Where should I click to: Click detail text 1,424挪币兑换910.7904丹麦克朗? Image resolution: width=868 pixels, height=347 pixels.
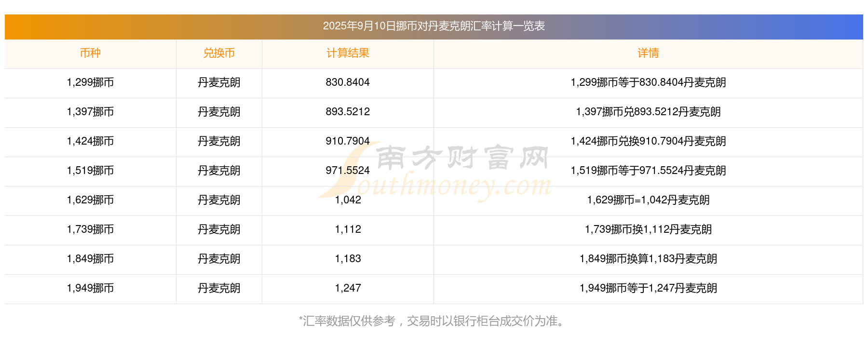tap(648, 141)
